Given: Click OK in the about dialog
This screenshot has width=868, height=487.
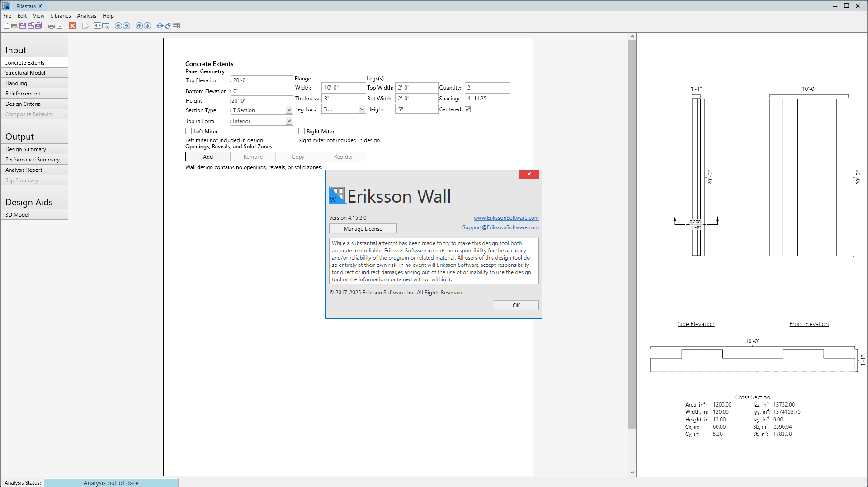Looking at the screenshot, I should pos(516,305).
